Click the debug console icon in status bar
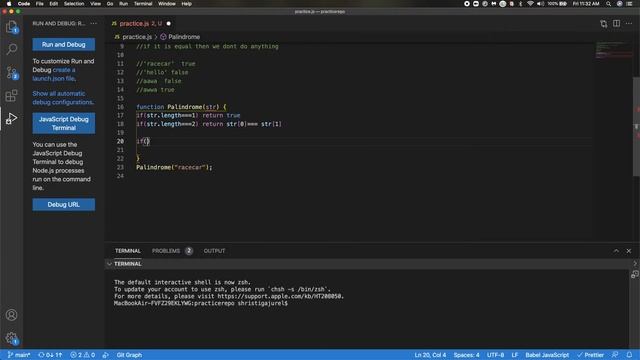The height and width of the screenshot is (360, 640). pyautogui.click(x=106, y=355)
